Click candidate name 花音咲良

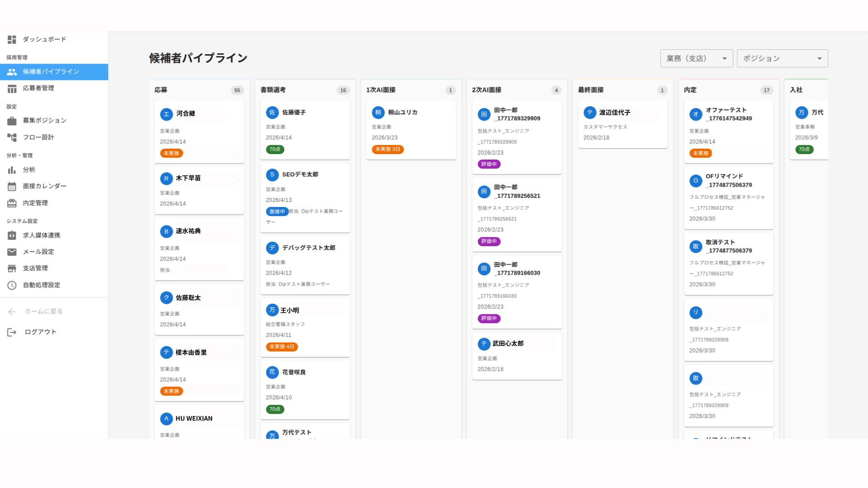click(x=294, y=372)
